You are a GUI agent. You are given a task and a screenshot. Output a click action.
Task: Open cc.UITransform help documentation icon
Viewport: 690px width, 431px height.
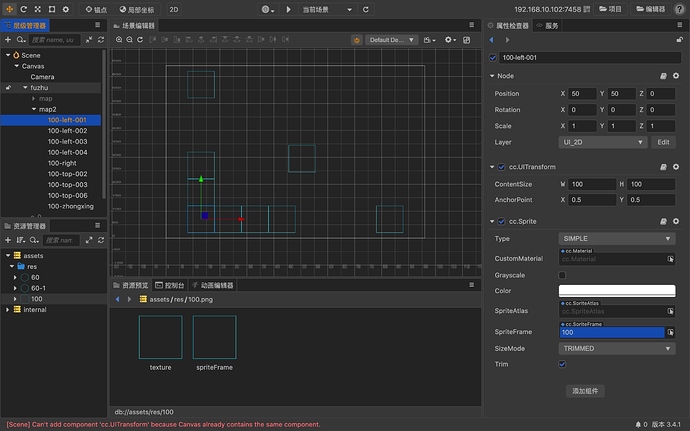[x=663, y=167]
